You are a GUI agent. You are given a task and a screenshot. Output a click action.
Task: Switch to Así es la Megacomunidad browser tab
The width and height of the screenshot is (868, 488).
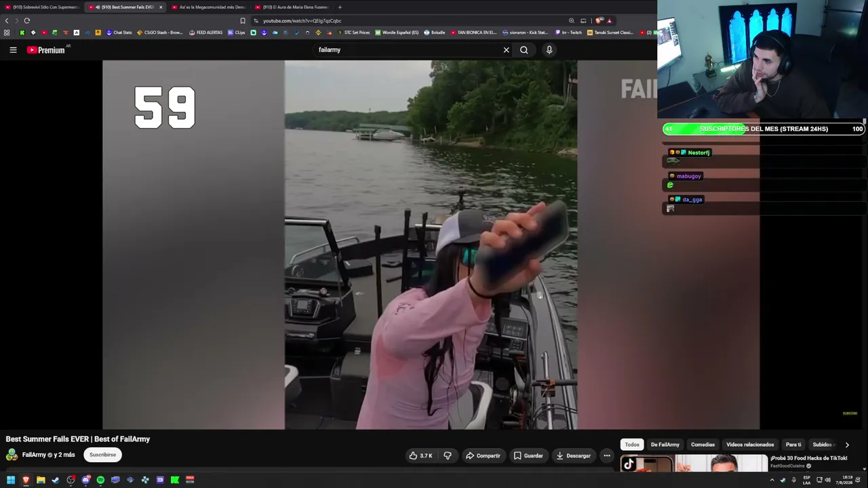pyautogui.click(x=208, y=7)
